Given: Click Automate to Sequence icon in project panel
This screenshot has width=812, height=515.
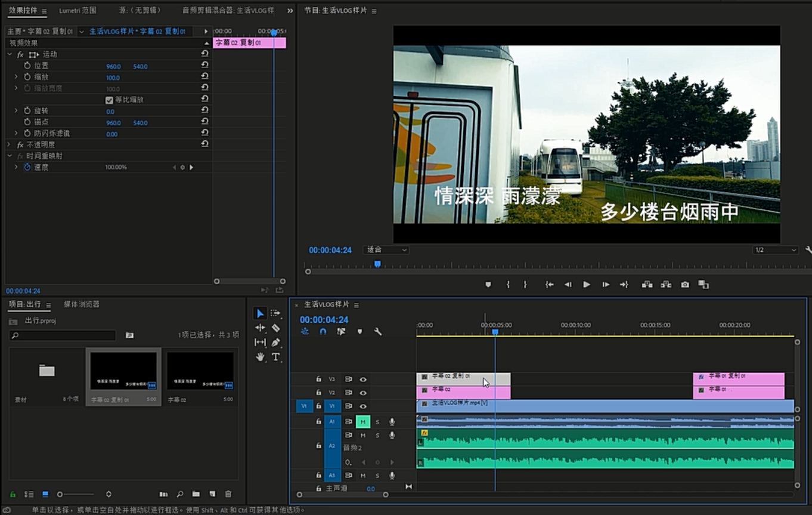Looking at the screenshot, I should click(x=163, y=494).
